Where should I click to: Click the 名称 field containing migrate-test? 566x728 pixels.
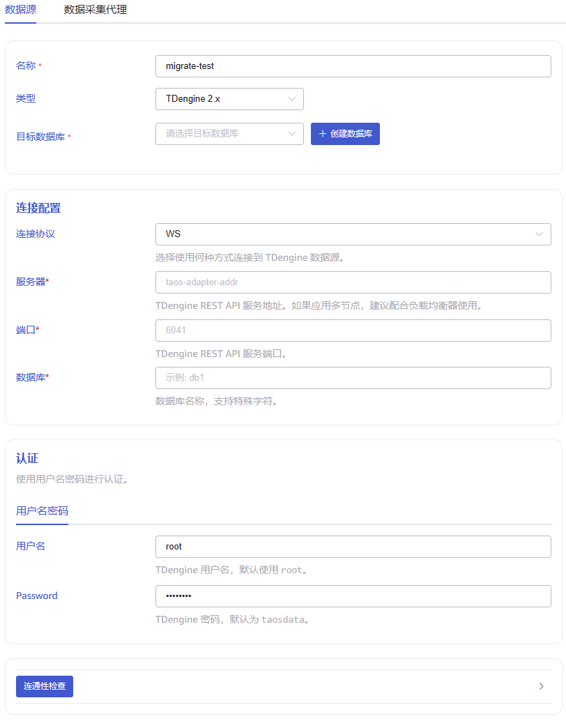point(353,66)
